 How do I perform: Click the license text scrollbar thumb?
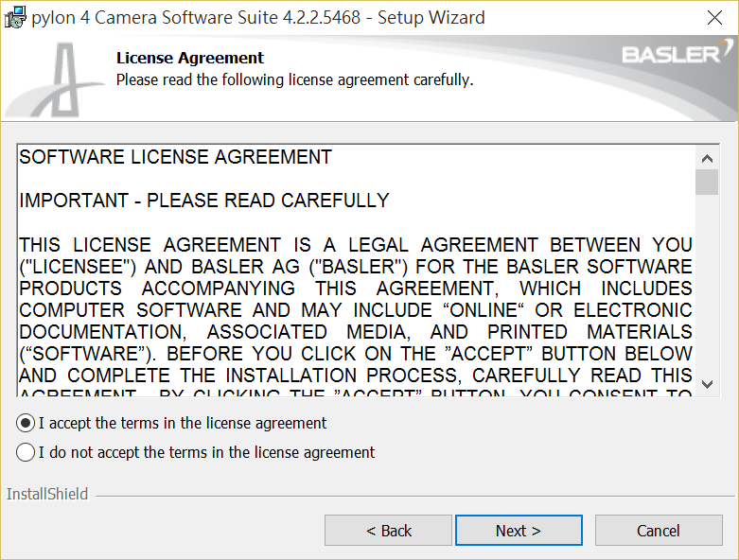(707, 183)
